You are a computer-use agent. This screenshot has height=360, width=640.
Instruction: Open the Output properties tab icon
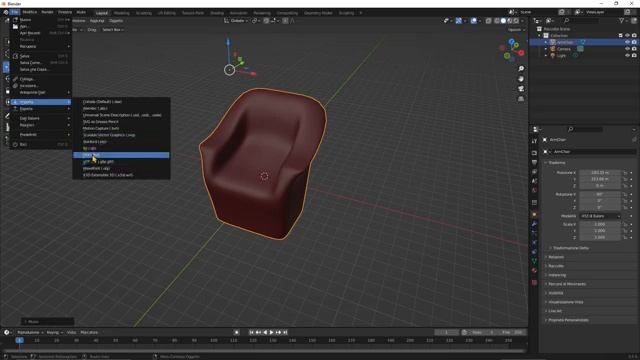[x=534, y=162]
